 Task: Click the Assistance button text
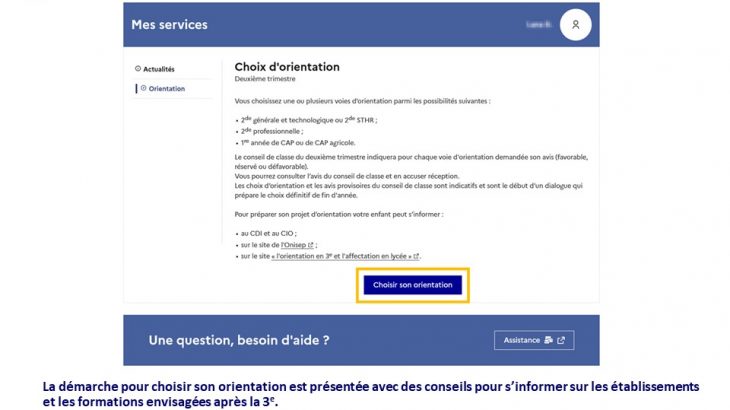coord(522,340)
